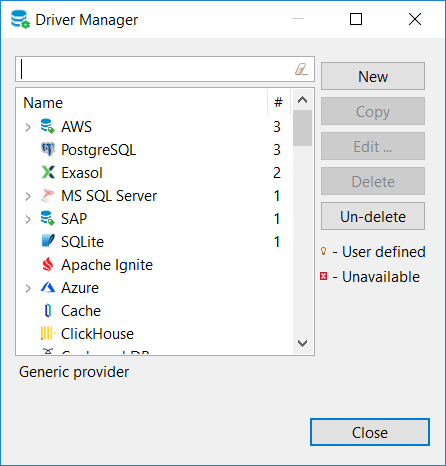Select the Cache row text
446x466 pixels.
(x=81, y=311)
